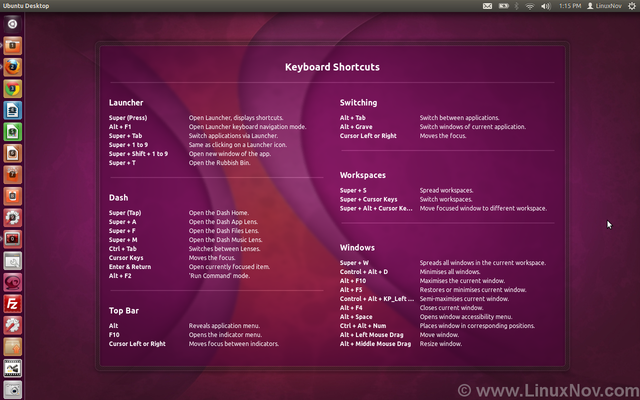Click 'Super + Shift + 1 to 9' text

coord(138,154)
